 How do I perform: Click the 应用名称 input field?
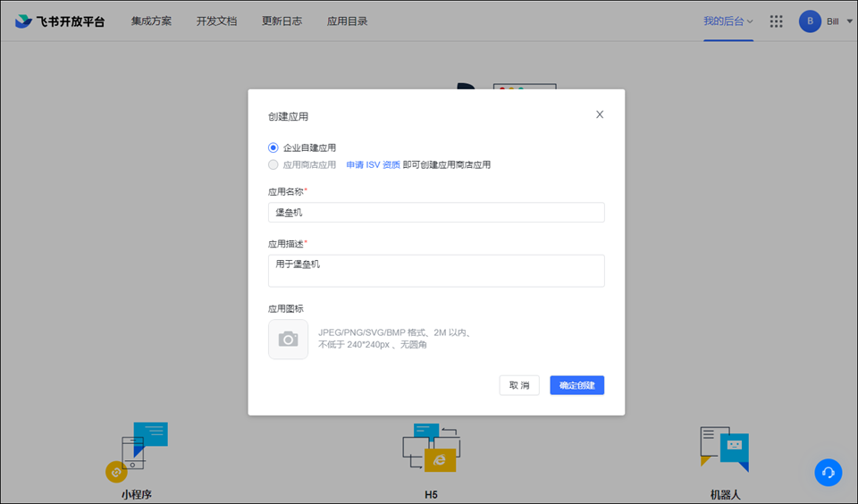pos(436,213)
